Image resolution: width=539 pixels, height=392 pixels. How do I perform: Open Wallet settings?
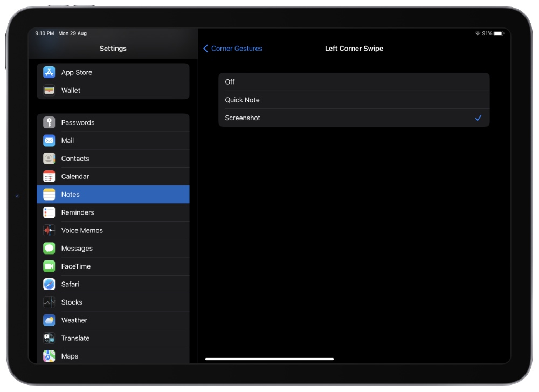coord(113,91)
